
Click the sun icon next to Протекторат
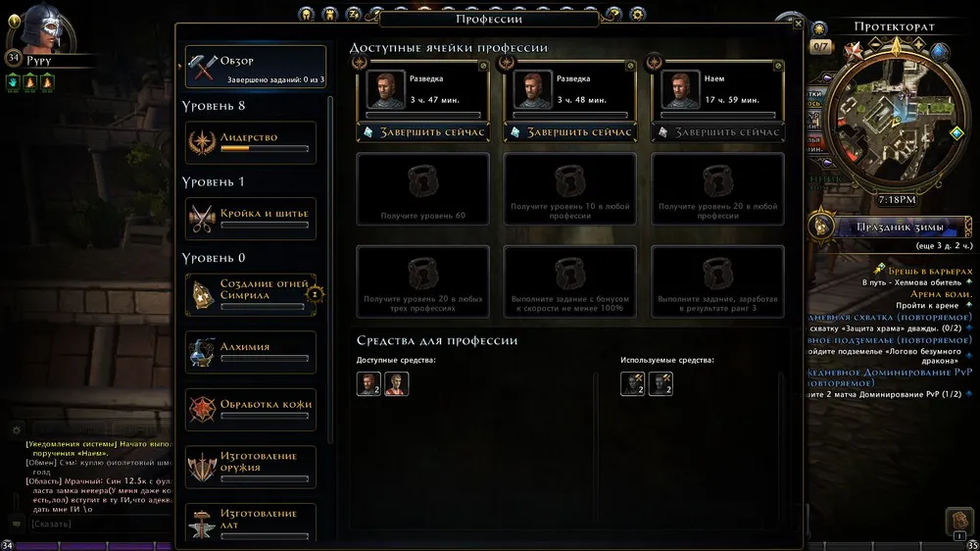(x=818, y=28)
